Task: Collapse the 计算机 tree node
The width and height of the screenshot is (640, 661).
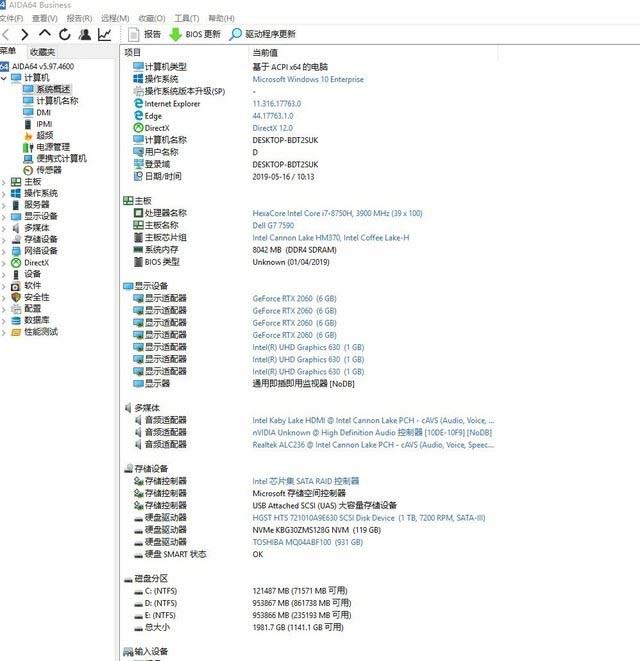Action: [x=4, y=78]
